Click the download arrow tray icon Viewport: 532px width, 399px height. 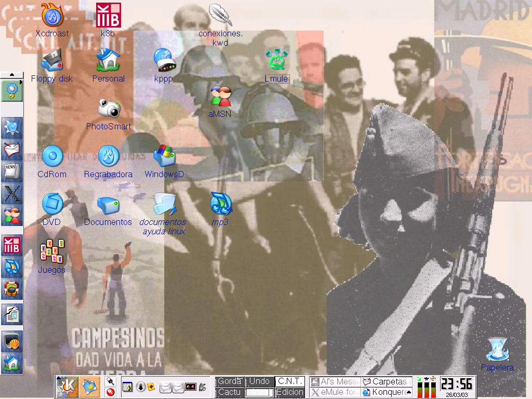click(x=140, y=387)
